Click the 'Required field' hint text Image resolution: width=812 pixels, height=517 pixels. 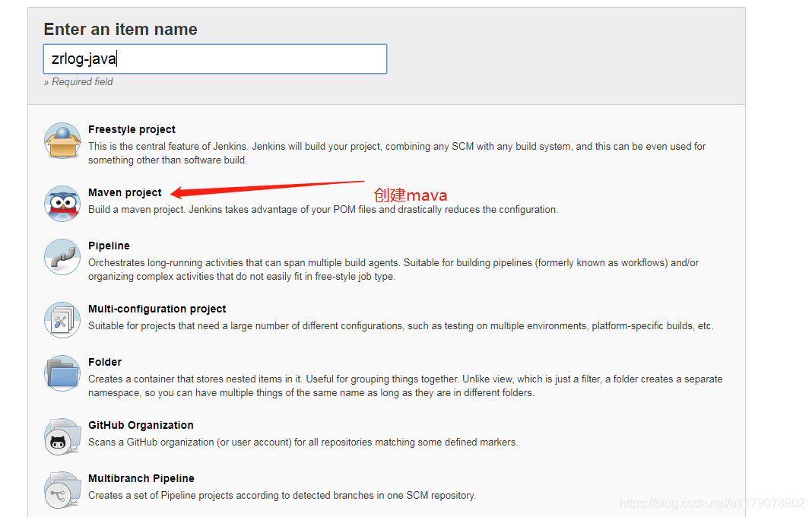coord(78,82)
